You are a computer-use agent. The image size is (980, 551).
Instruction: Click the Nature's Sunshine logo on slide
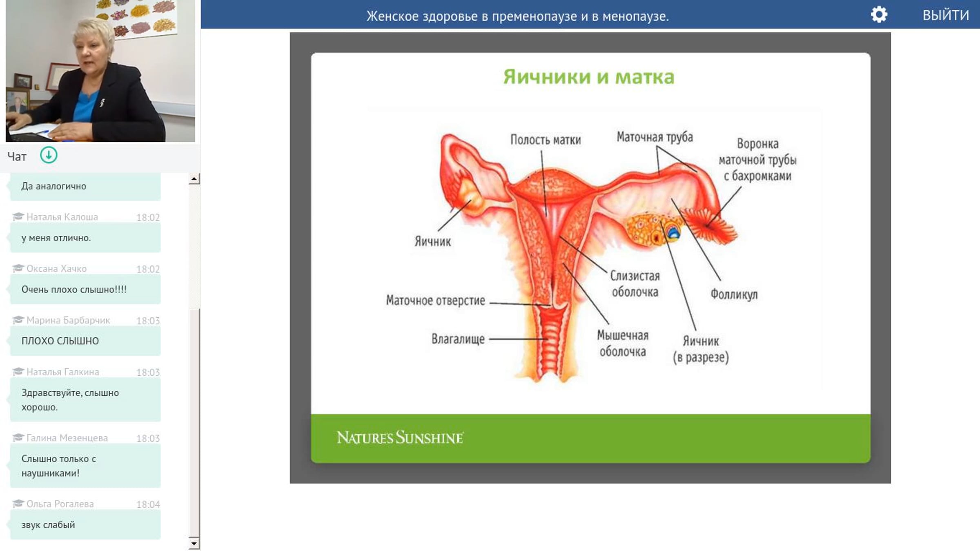click(400, 438)
